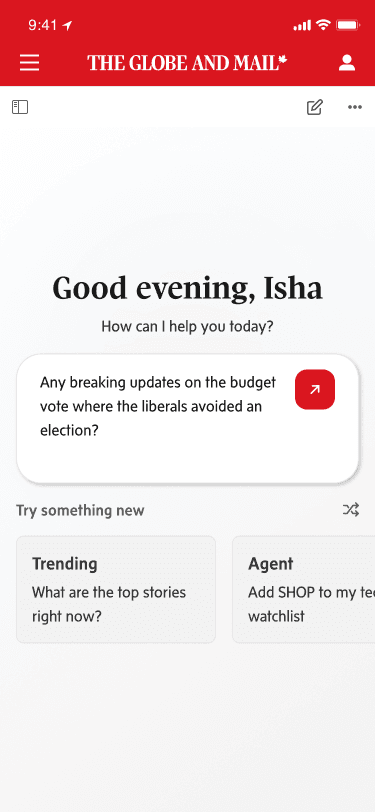The image size is (375, 812).
Task: Open the user profile icon
Action: coord(347,63)
